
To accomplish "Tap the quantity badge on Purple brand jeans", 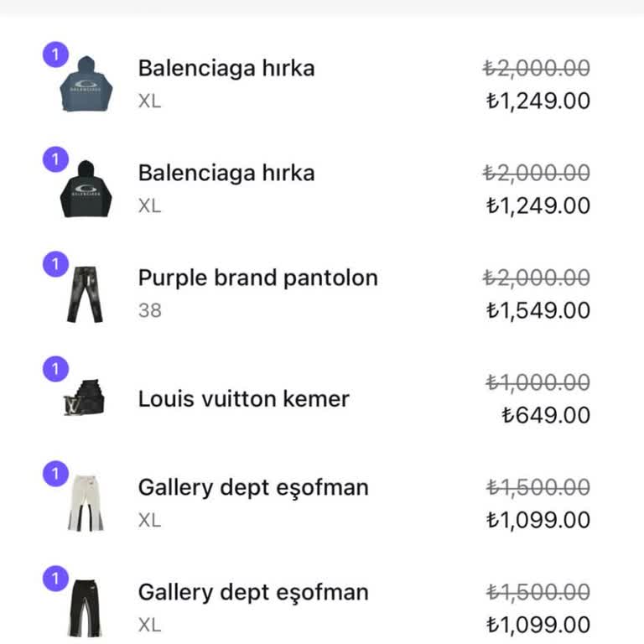I will [55, 265].
